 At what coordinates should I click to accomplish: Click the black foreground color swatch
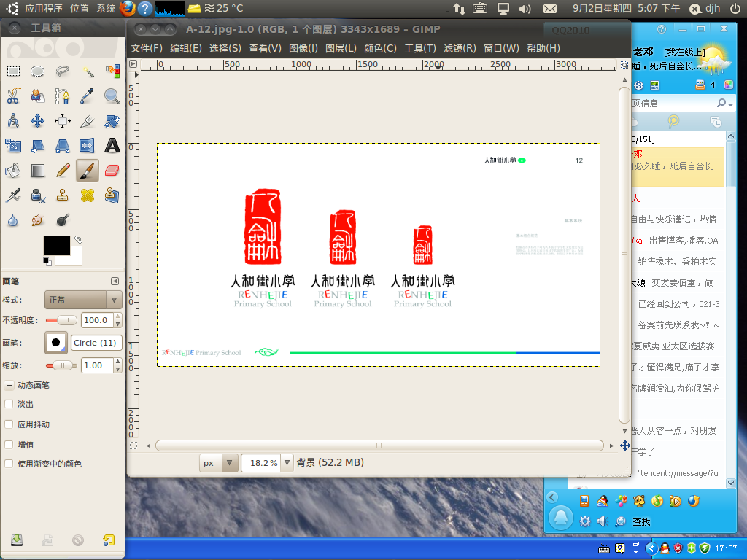tap(57, 246)
